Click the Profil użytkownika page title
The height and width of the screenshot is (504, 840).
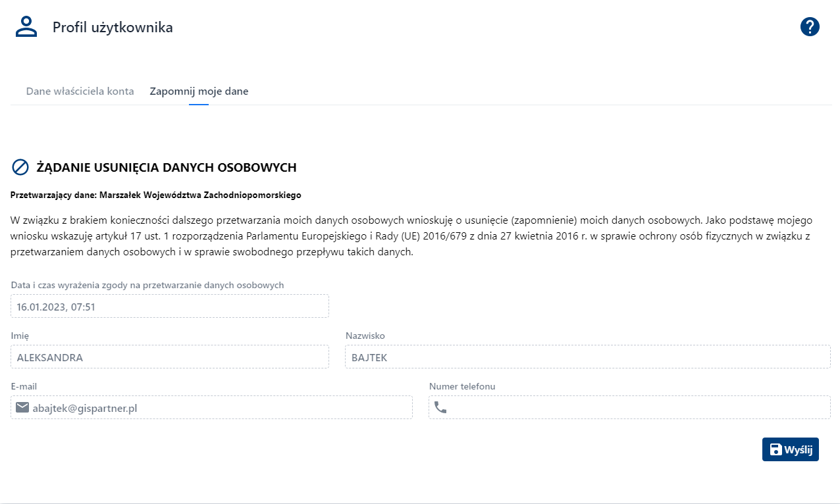(x=113, y=28)
